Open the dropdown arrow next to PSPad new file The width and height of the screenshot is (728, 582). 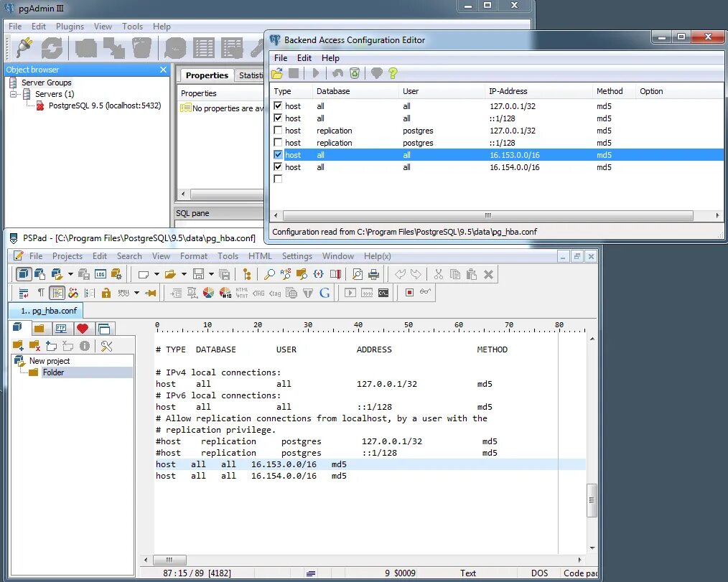157,274
